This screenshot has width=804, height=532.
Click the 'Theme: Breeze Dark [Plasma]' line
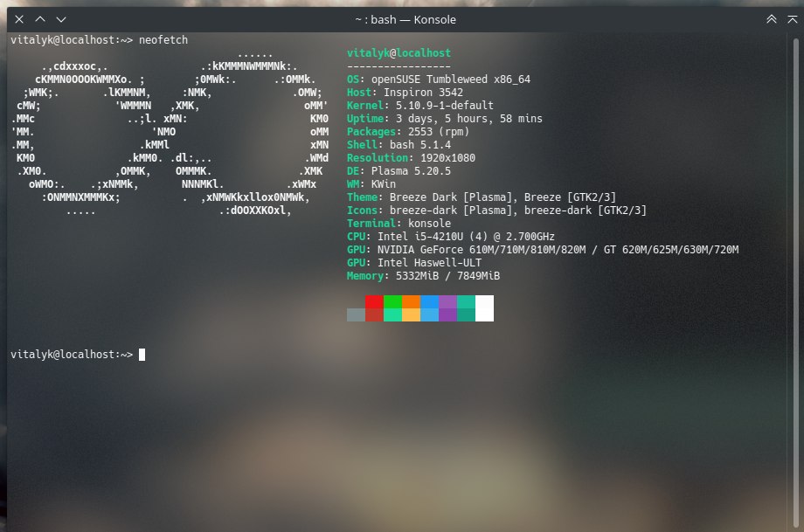(x=481, y=197)
